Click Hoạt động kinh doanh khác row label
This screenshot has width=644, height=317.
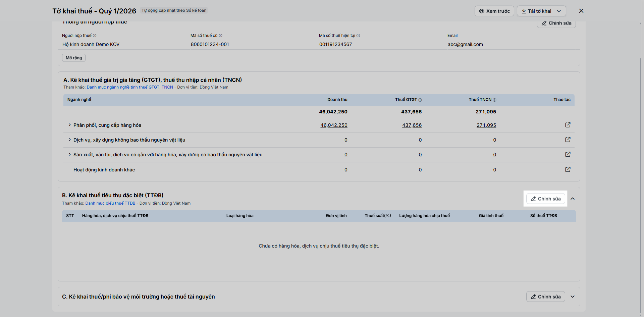click(104, 170)
